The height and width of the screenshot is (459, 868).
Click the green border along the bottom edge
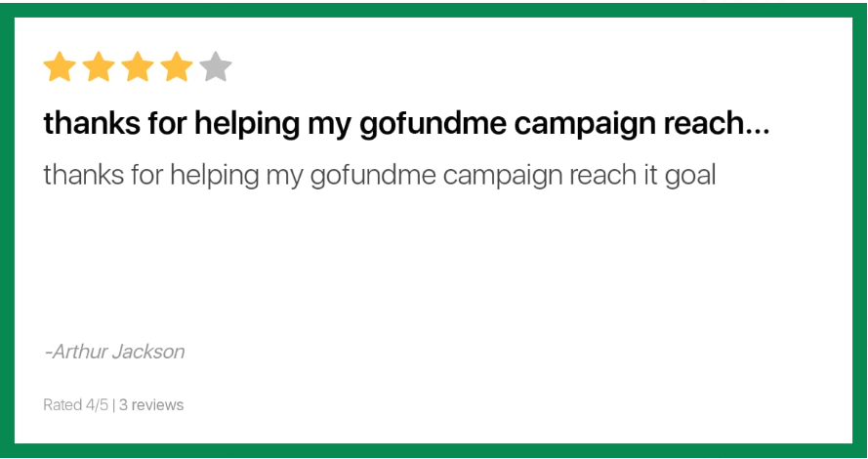434,450
